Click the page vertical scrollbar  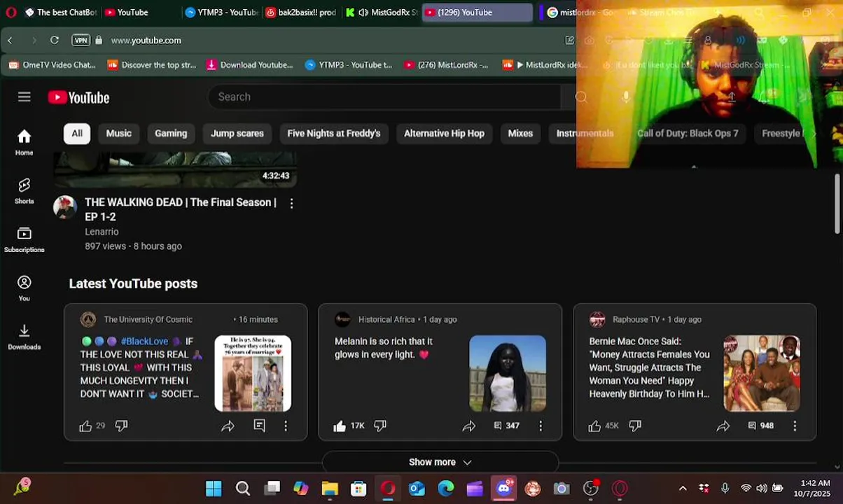(x=838, y=204)
